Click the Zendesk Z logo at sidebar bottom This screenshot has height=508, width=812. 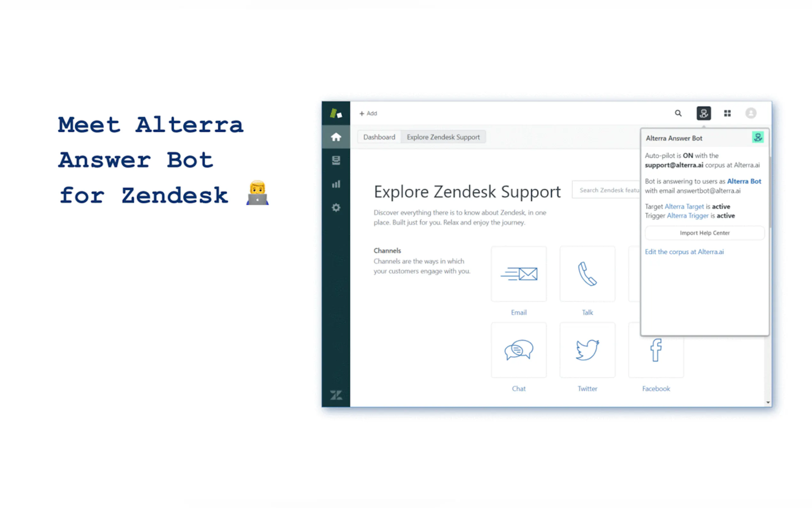coord(336,395)
